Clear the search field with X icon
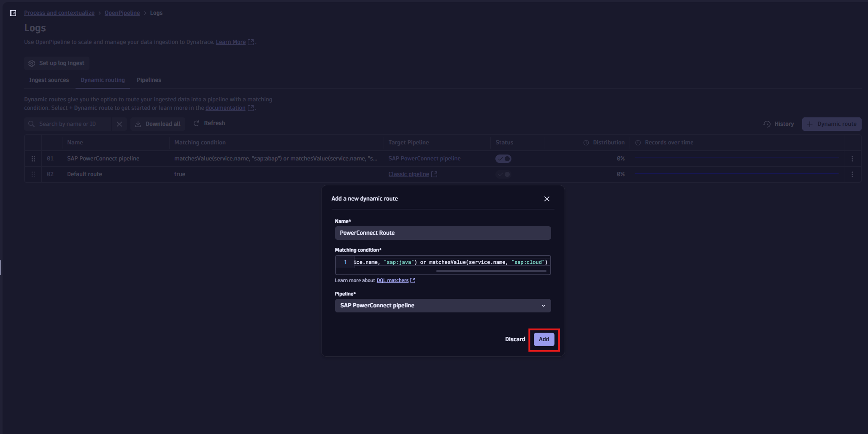The image size is (868, 434). click(119, 124)
